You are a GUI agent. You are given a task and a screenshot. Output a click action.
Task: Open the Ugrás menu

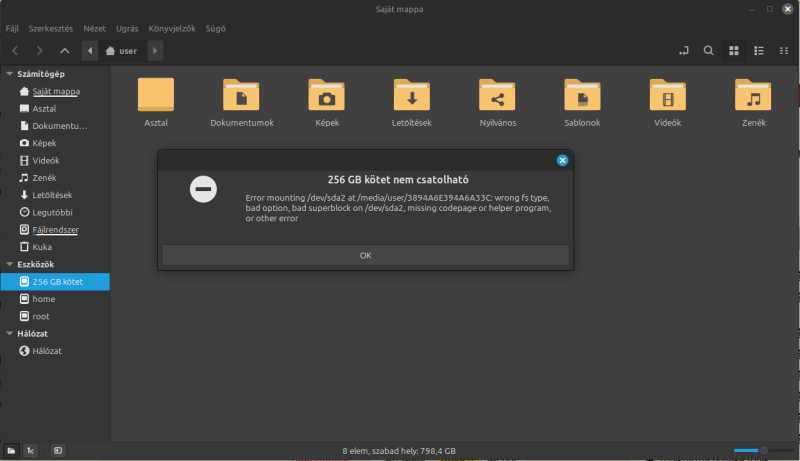[x=127, y=29]
